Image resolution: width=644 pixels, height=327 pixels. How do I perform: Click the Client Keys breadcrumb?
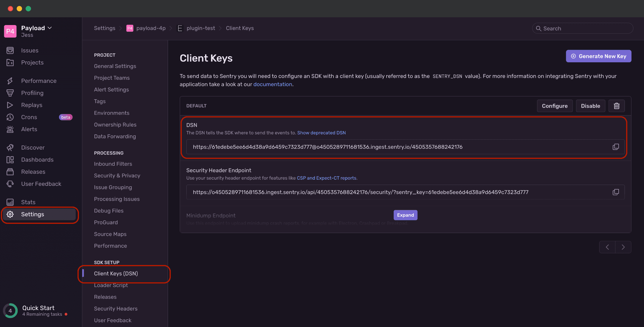pos(240,28)
